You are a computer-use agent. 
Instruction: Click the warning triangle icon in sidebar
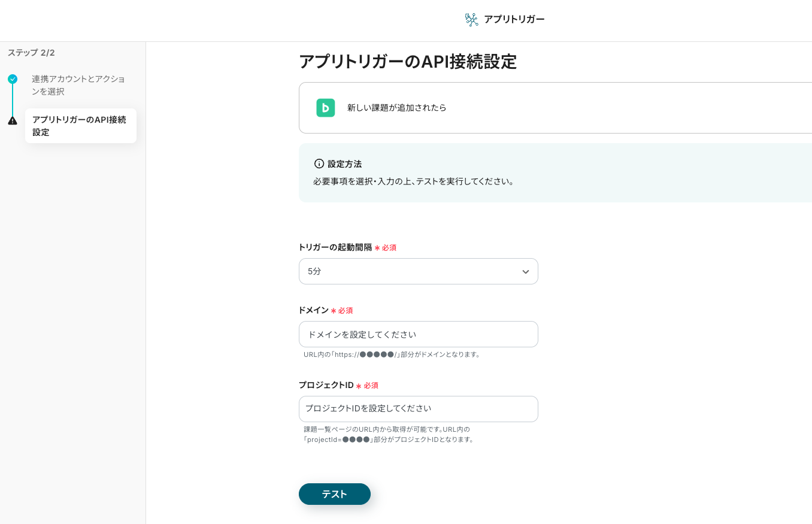[x=13, y=120]
